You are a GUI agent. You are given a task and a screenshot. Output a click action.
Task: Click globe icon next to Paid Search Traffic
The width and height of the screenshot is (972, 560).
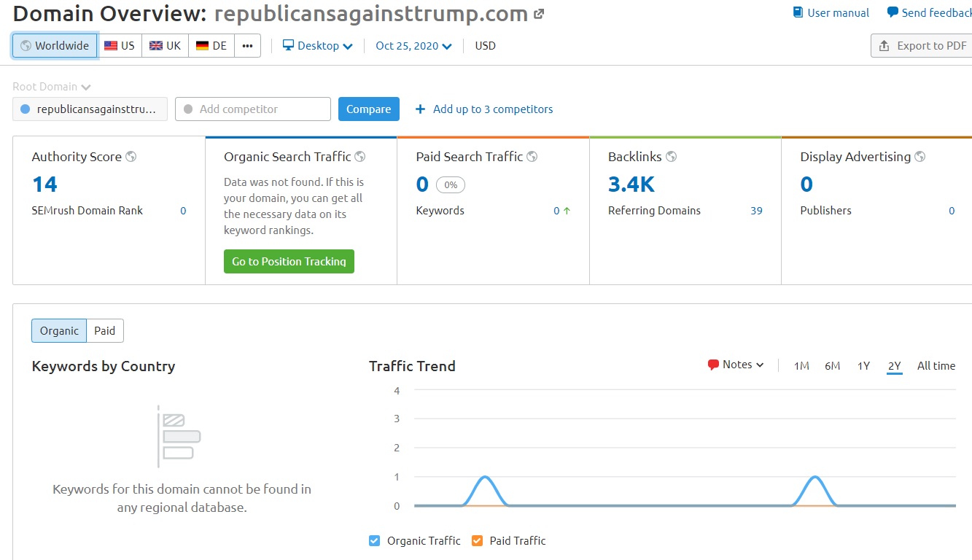click(532, 157)
